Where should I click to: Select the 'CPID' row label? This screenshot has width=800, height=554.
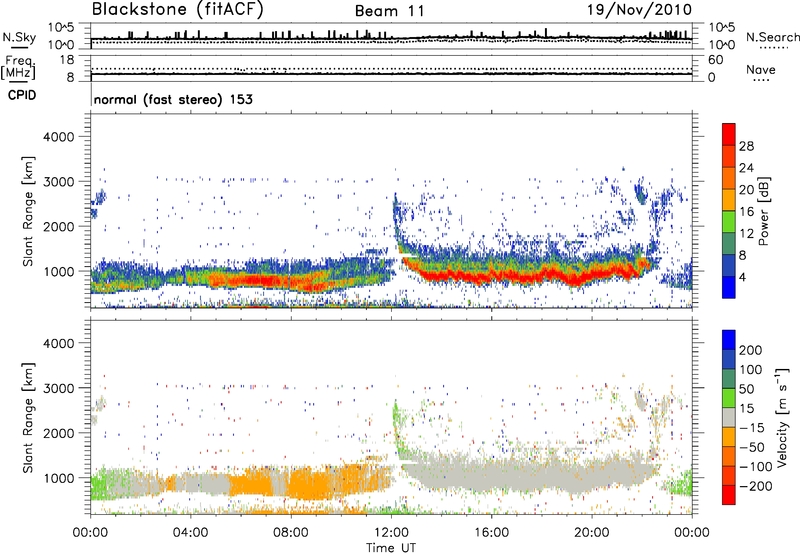[x=22, y=95]
